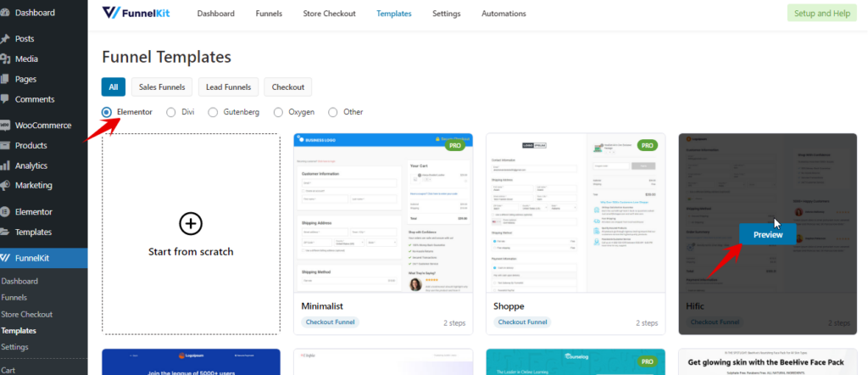Filter templates by All

(114, 87)
